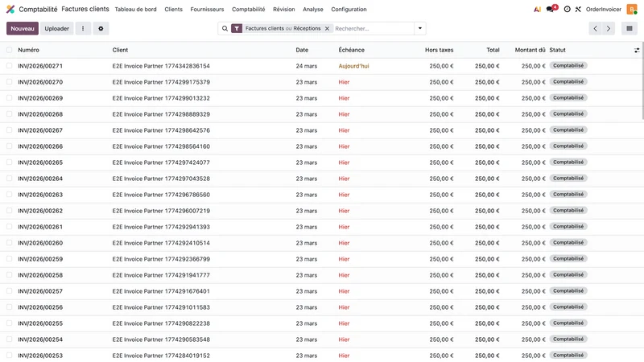644x362 pixels.
Task: Sort by Statut column header
Action: (557, 50)
